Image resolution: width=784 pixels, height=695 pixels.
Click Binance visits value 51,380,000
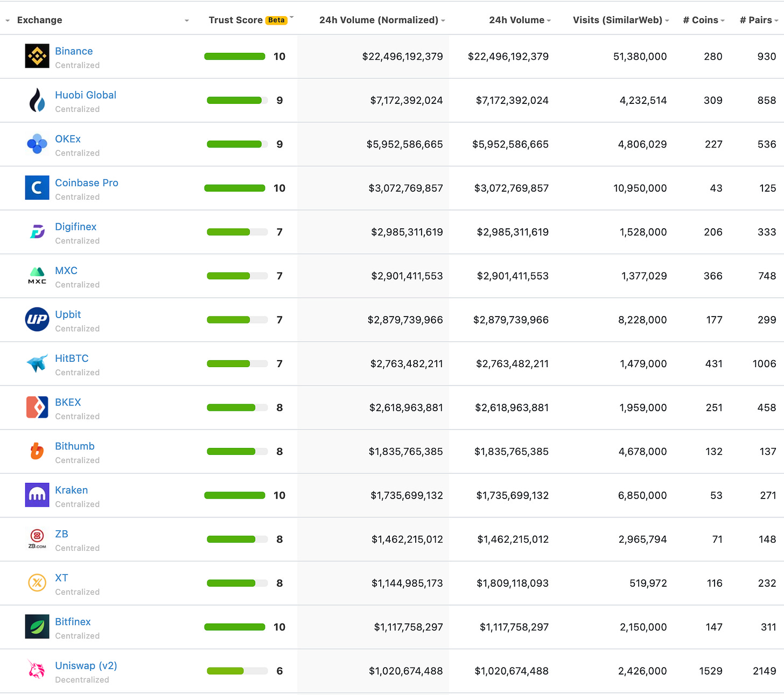[640, 56]
